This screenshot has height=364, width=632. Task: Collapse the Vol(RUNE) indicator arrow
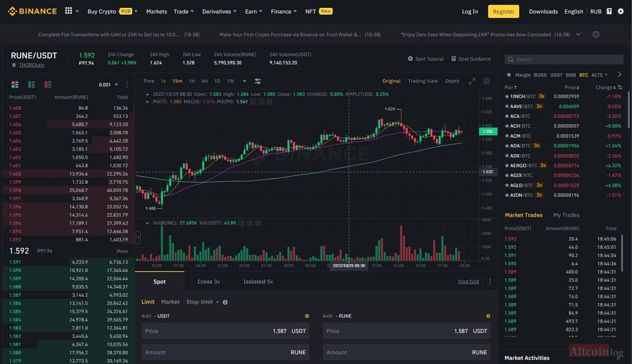(x=147, y=223)
